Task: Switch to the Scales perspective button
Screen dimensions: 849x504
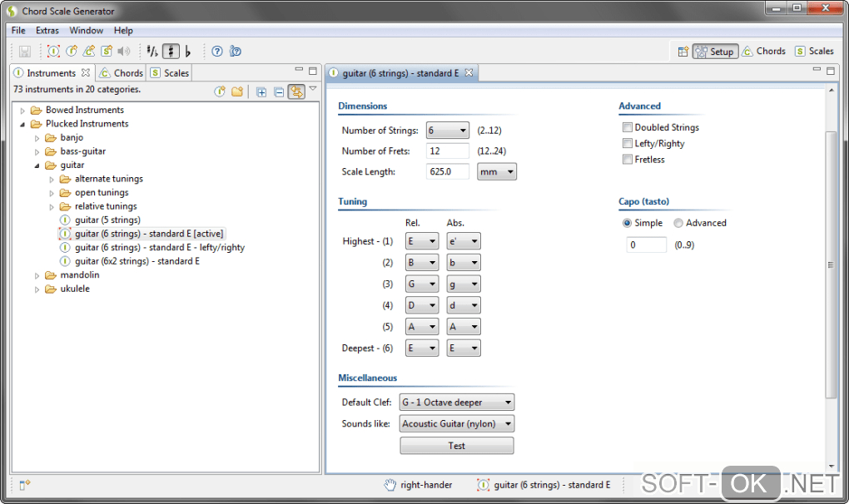Action: tap(814, 52)
